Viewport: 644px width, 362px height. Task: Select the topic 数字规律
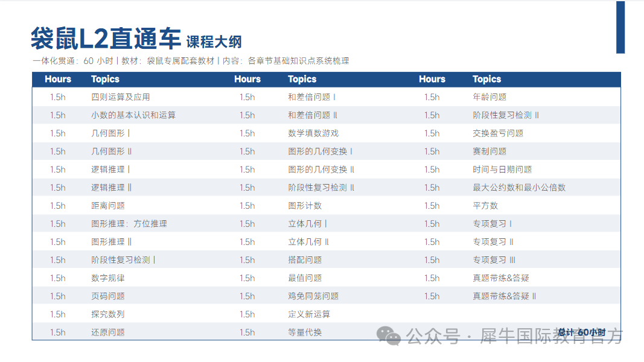coord(107,278)
